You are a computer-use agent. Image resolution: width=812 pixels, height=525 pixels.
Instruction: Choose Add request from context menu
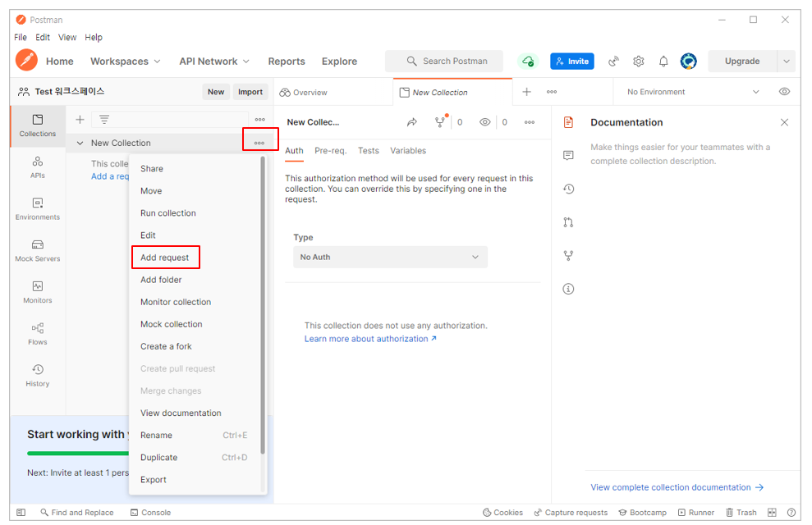(165, 258)
